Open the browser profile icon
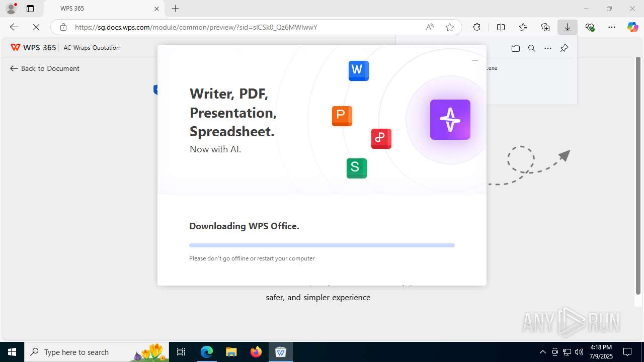 11,9
